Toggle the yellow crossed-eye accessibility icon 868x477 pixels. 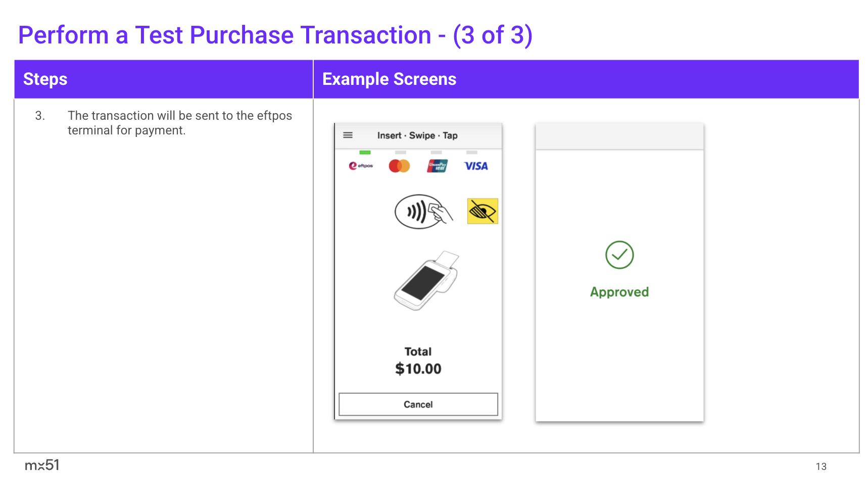tap(482, 211)
